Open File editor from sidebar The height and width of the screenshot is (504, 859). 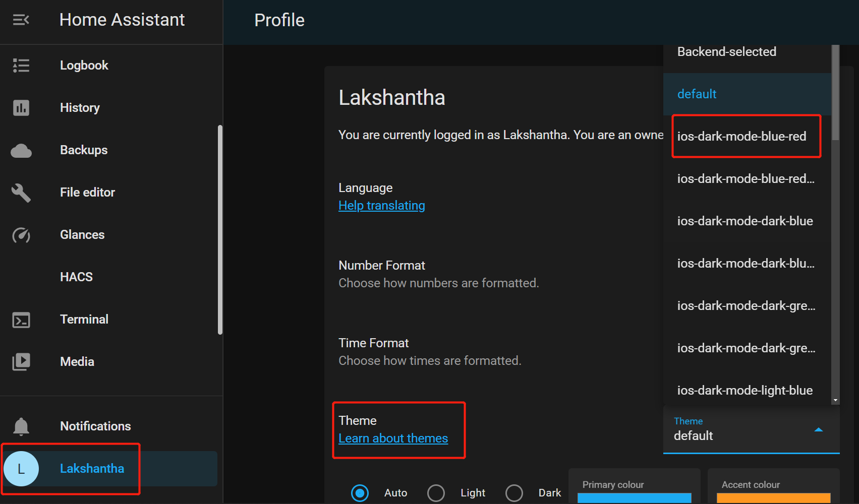[x=87, y=193]
